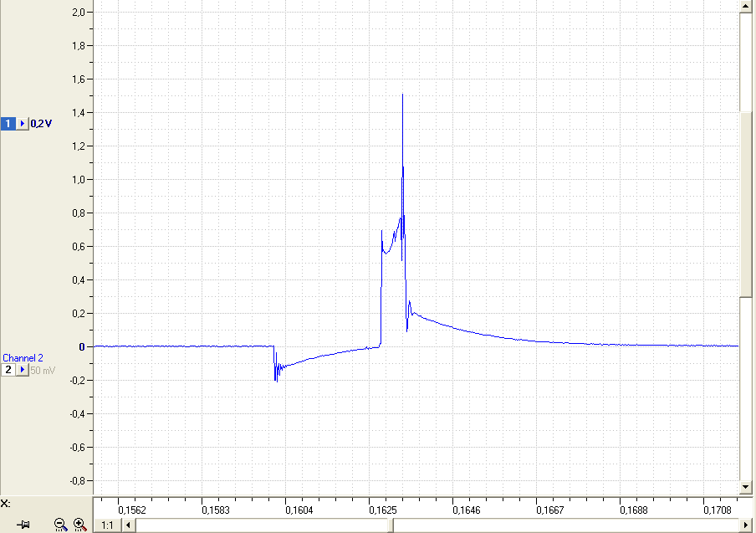Toggle channel 2 with its number box
This screenshot has width=756, height=533.
coord(8,370)
